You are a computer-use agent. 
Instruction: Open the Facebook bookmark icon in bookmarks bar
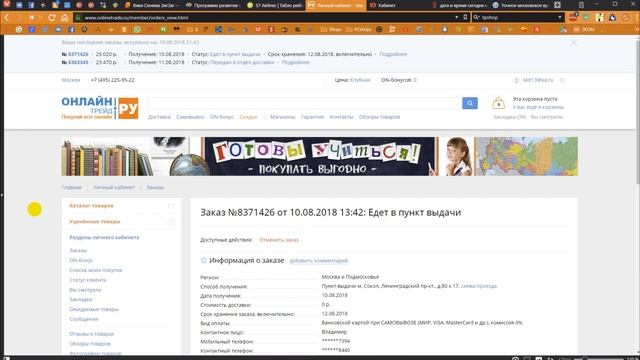click(x=71, y=29)
